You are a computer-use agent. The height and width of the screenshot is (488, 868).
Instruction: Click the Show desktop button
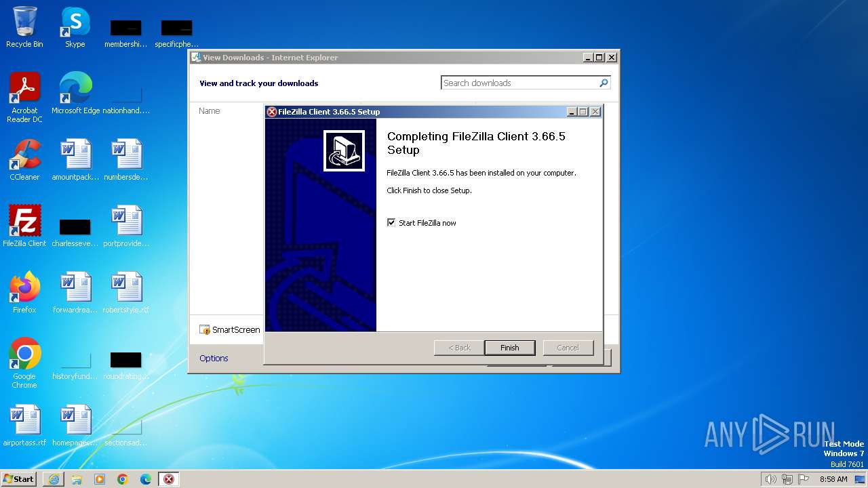pos(860,479)
